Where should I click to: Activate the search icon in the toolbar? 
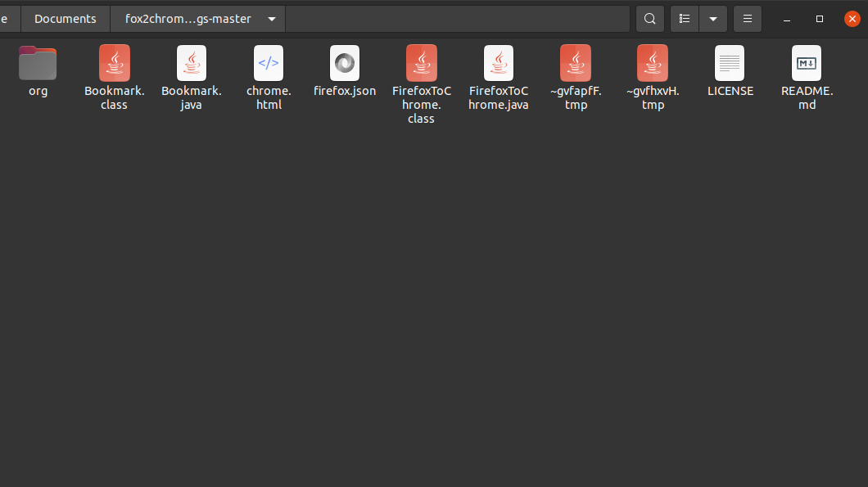649,18
